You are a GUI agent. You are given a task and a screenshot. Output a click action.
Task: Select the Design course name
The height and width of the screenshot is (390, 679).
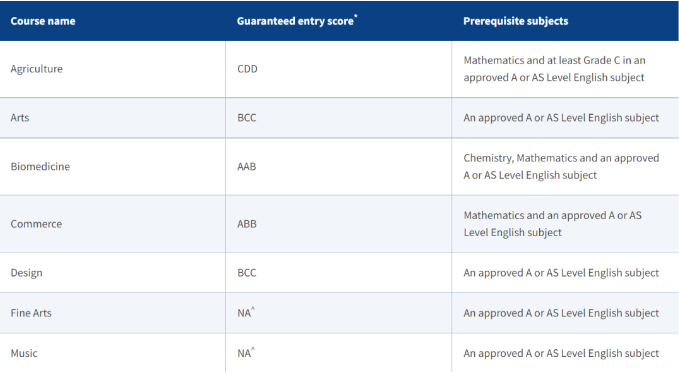[26, 273]
